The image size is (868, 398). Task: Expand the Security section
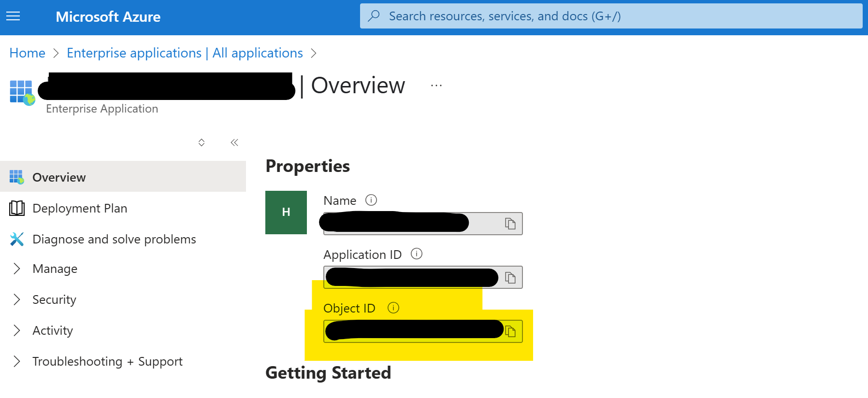(x=17, y=299)
